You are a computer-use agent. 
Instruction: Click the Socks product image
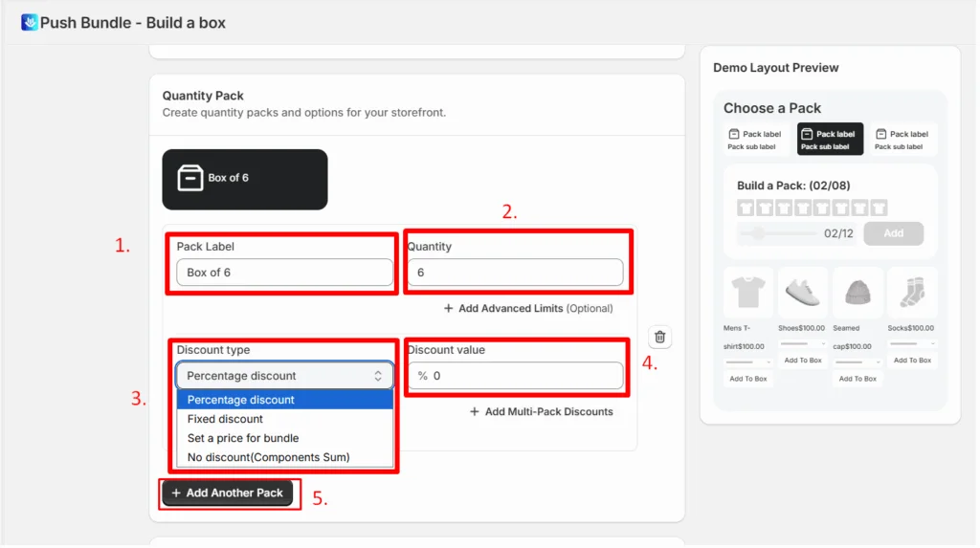point(912,293)
